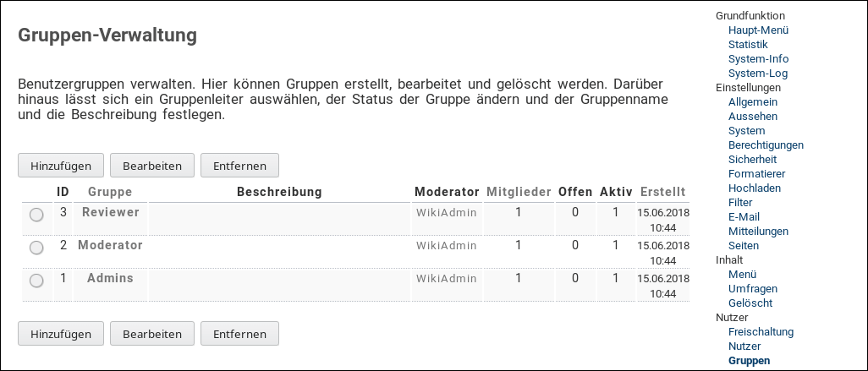Open the Freischaltung user link
Image resolution: width=868 pixels, height=371 pixels.
(761, 332)
